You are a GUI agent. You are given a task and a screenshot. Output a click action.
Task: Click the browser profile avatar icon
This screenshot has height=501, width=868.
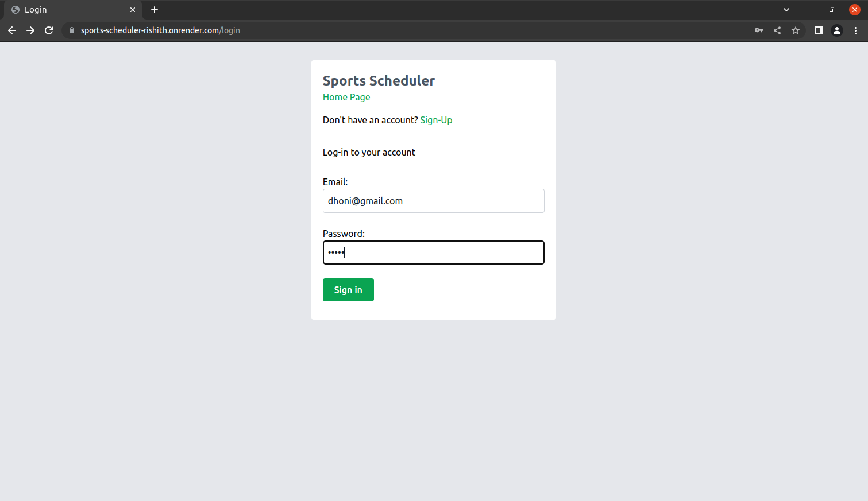(x=836, y=30)
